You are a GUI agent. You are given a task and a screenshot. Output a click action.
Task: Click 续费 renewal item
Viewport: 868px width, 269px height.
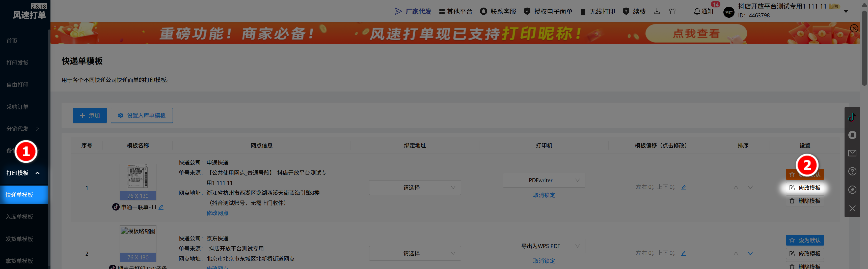[634, 11]
